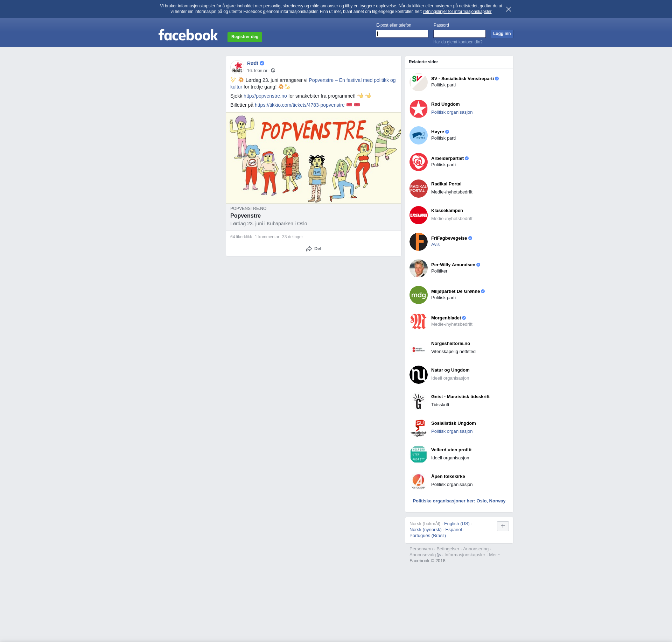Click the Annonsevalg AdChoices icon

(439, 555)
